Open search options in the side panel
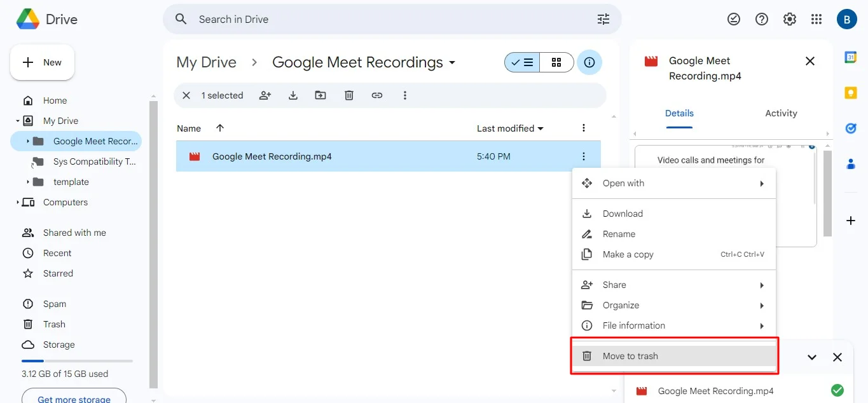The image size is (868, 403). [x=603, y=19]
